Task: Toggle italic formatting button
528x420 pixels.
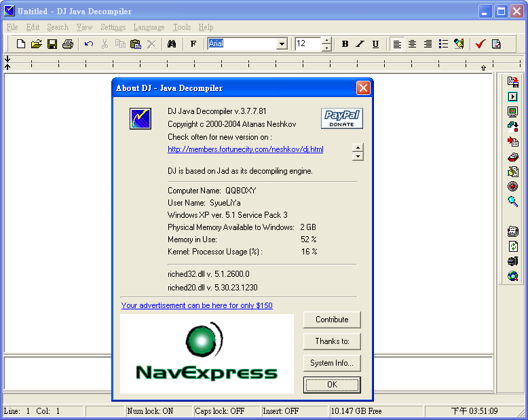Action: 360,43
